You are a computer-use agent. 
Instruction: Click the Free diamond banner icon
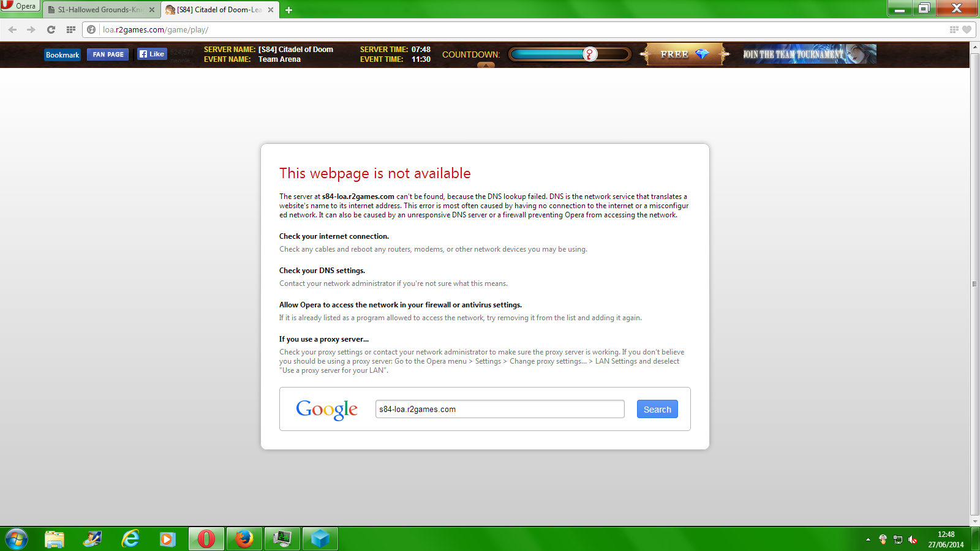(x=684, y=54)
